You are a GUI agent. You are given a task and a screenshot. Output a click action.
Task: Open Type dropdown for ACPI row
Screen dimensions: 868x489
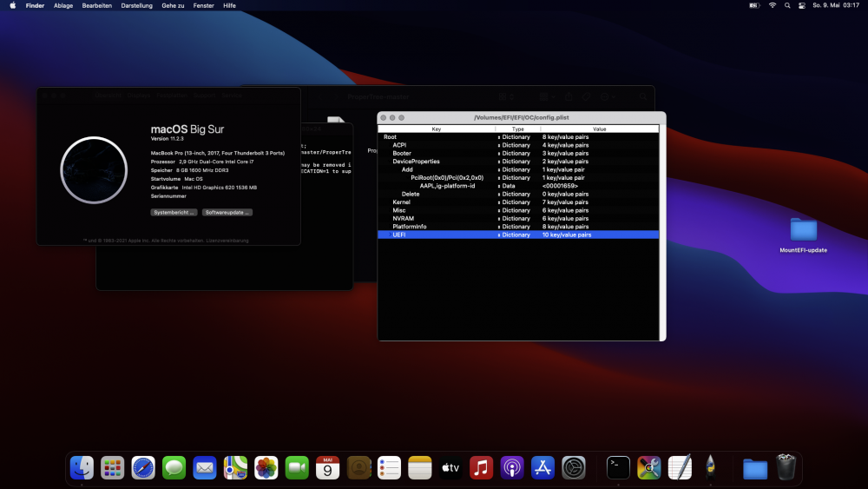pyautogui.click(x=499, y=145)
